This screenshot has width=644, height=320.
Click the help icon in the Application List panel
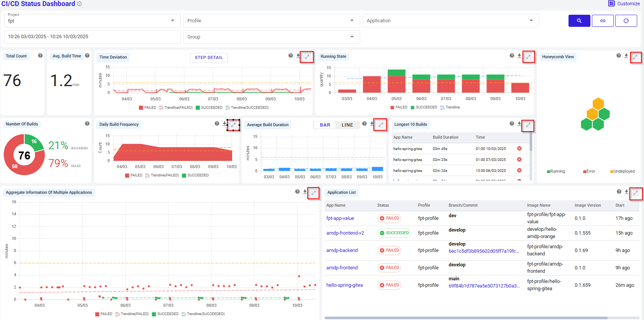tap(619, 192)
